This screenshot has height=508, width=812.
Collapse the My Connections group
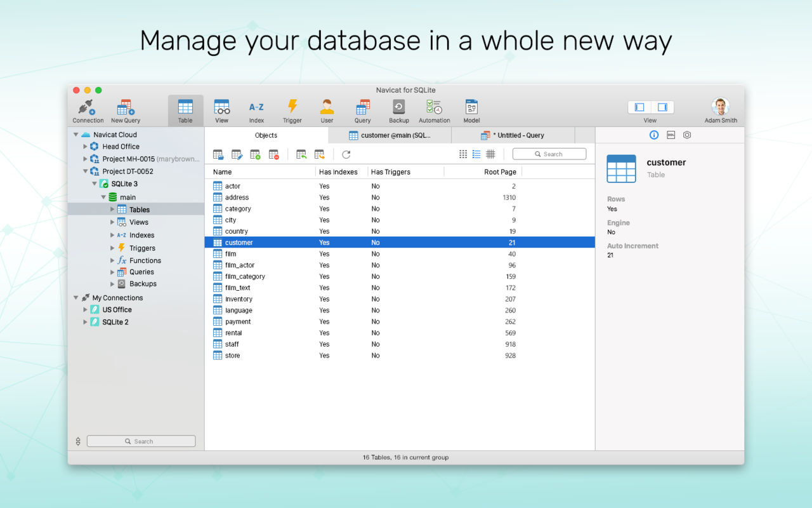(76, 298)
